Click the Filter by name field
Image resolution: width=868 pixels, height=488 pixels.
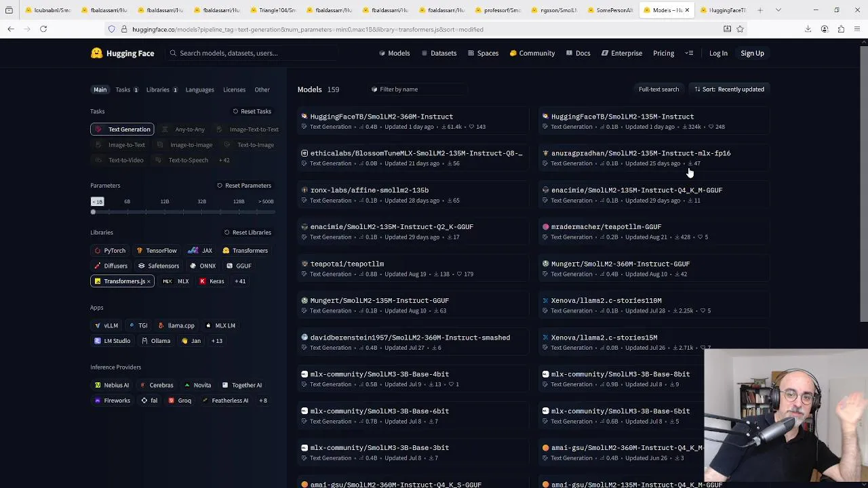pyautogui.click(x=418, y=89)
